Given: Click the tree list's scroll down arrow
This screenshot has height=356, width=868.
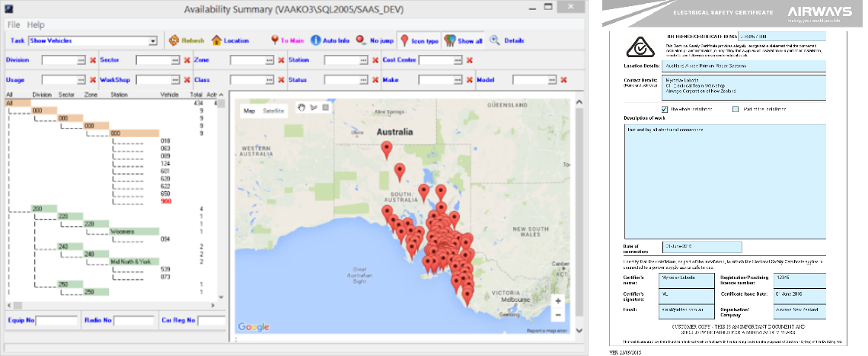Looking at the screenshot, I should tap(221, 297).
